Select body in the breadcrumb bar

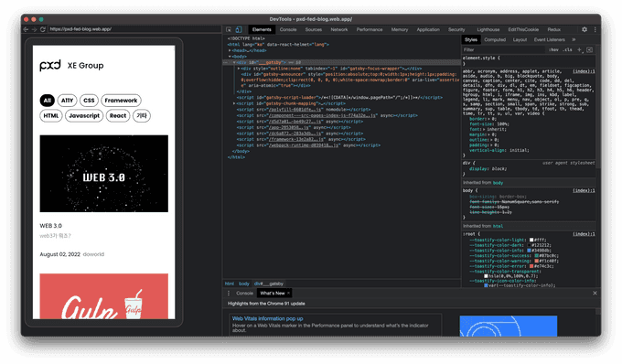[244, 284]
